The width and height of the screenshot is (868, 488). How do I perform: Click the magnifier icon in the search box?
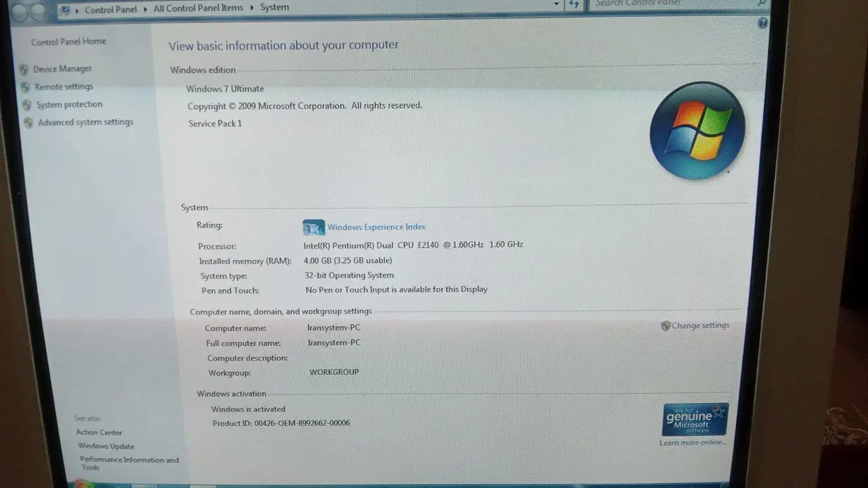pyautogui.click(x=761, y=3)
